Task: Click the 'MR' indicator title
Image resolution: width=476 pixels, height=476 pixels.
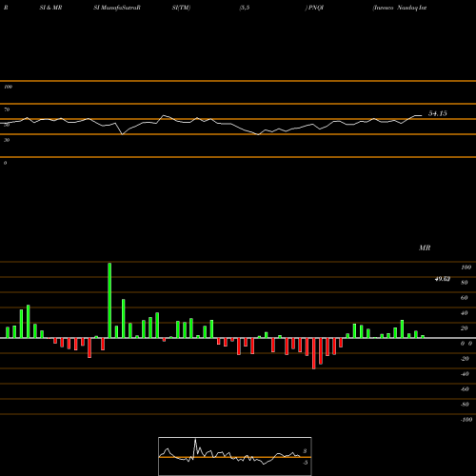Action: pyautogui.click(x=425, y=248)
